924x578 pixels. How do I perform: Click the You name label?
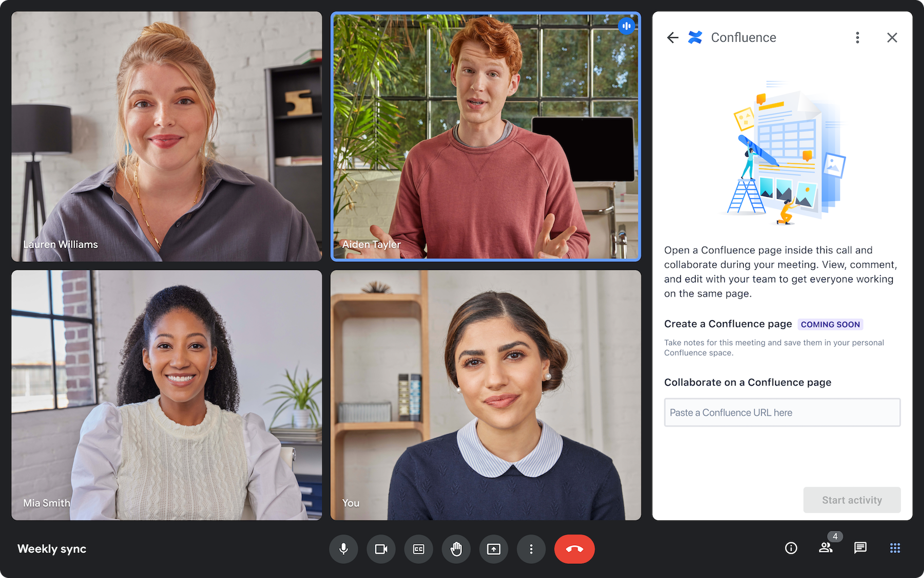351,503
